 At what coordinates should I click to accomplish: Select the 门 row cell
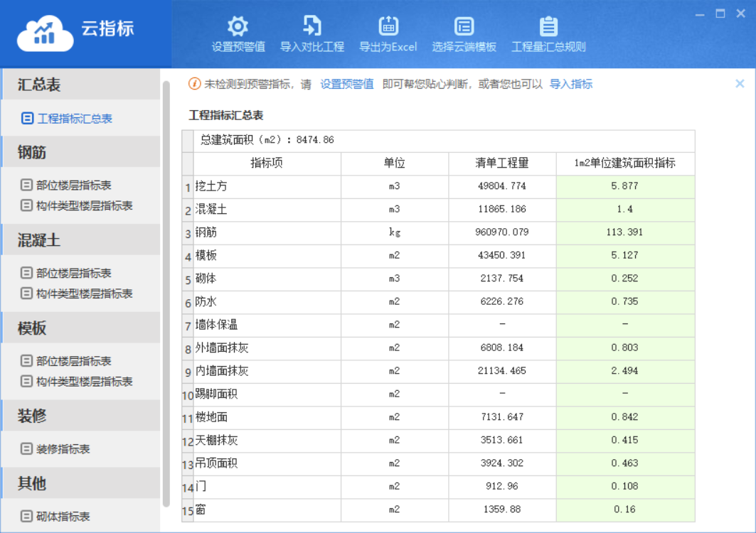(x=267, y=487)
